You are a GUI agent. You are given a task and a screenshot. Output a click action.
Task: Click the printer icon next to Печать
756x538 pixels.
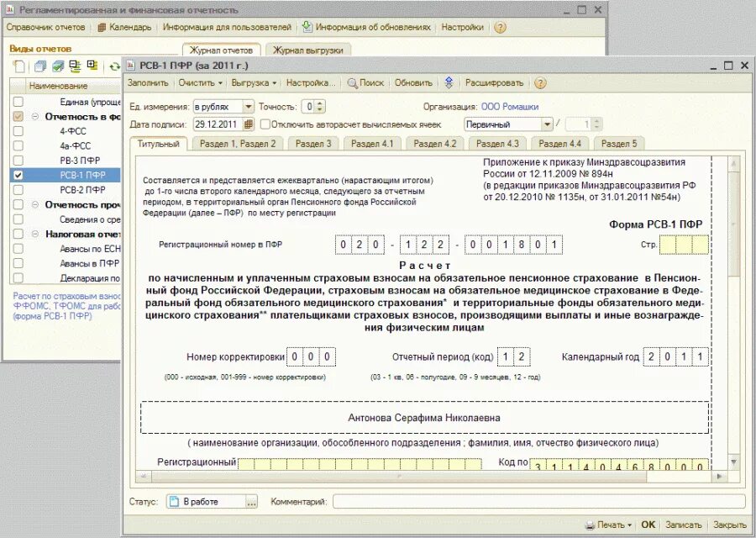tap(590, 525)
